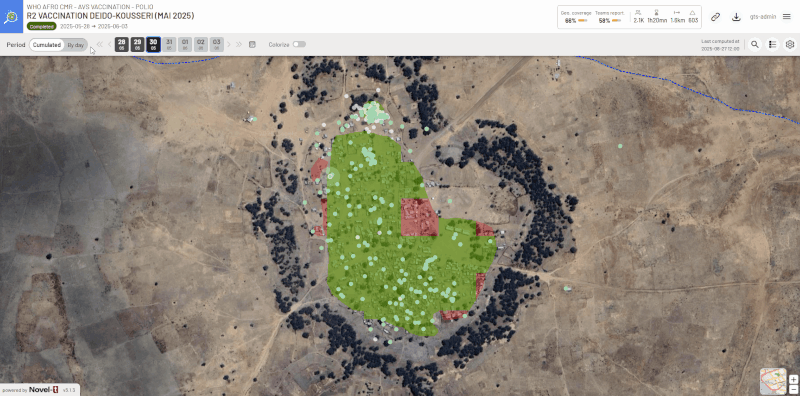Image resolution: width=800 pixels, height=396 pixels.
Task: Click the people icon showing 2.1K
Action: 638,13
